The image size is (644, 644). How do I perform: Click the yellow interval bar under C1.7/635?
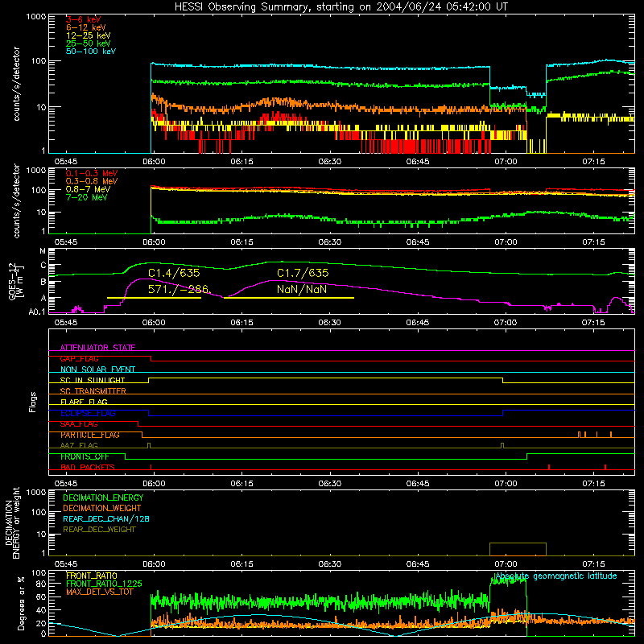[289, 298]
